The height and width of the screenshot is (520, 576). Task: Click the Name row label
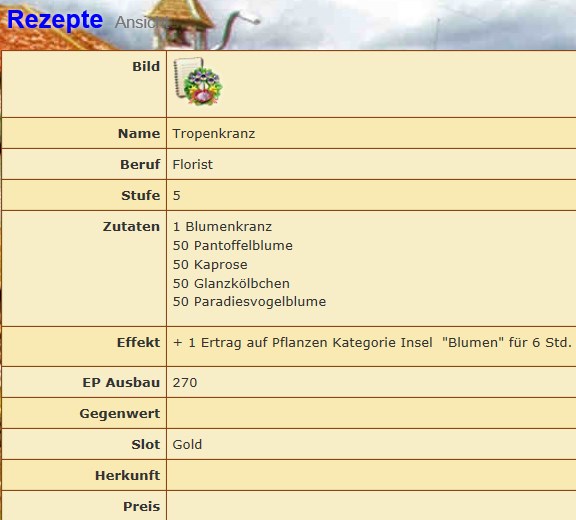[139, 134]
